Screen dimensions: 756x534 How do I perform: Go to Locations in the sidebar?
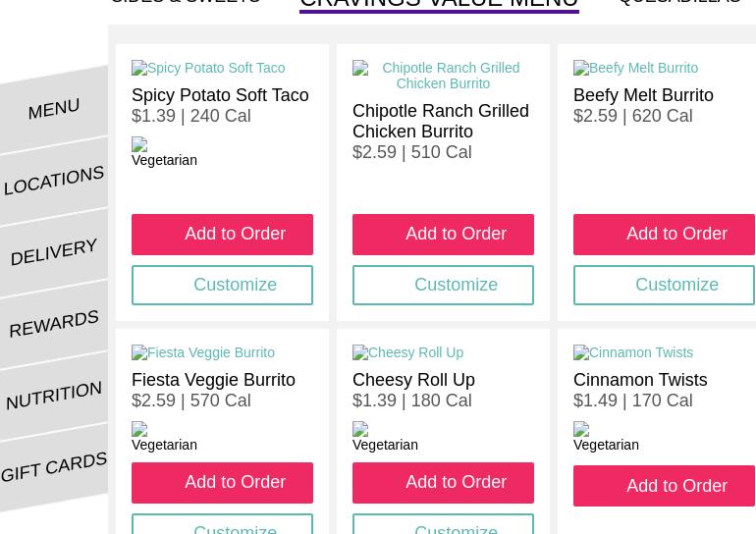click(x=54, y=181)
